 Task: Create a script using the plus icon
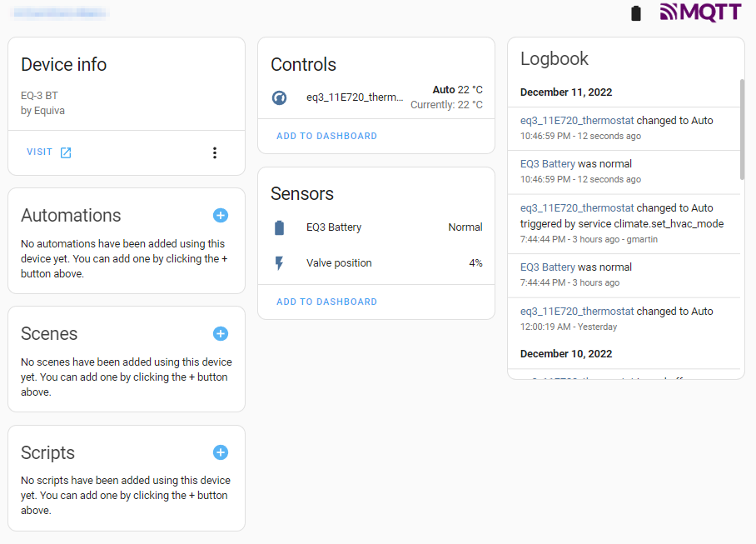click(x=221, y=452)
